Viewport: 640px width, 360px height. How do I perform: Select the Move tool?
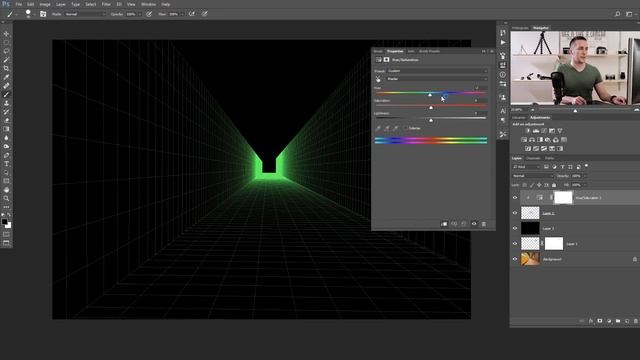(6, 34)
